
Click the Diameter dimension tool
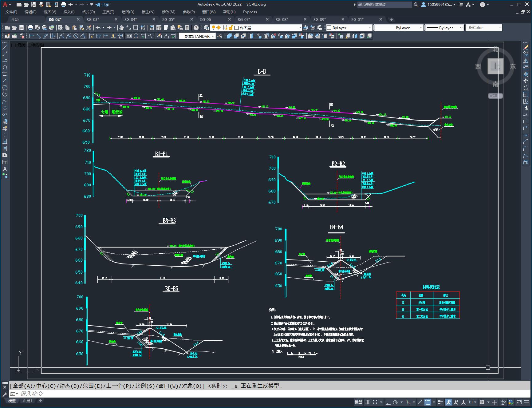click(x=76, y=36)
